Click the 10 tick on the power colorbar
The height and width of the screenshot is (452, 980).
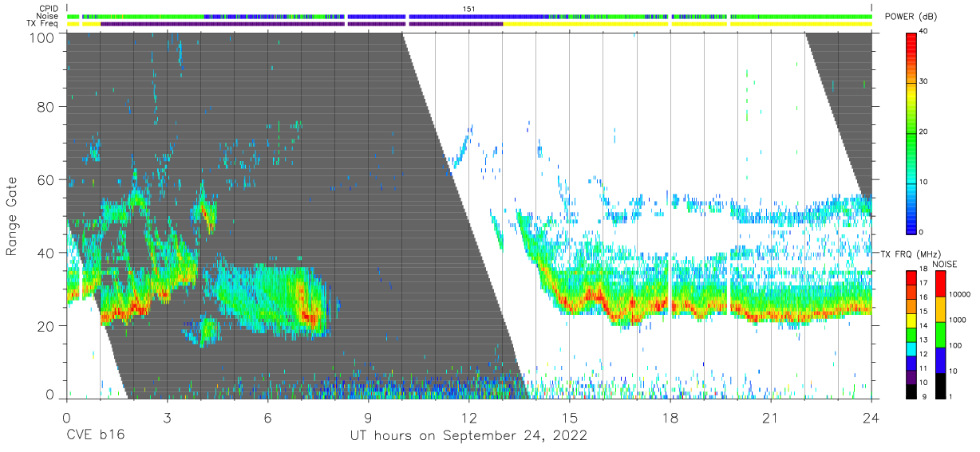(925, 182)
